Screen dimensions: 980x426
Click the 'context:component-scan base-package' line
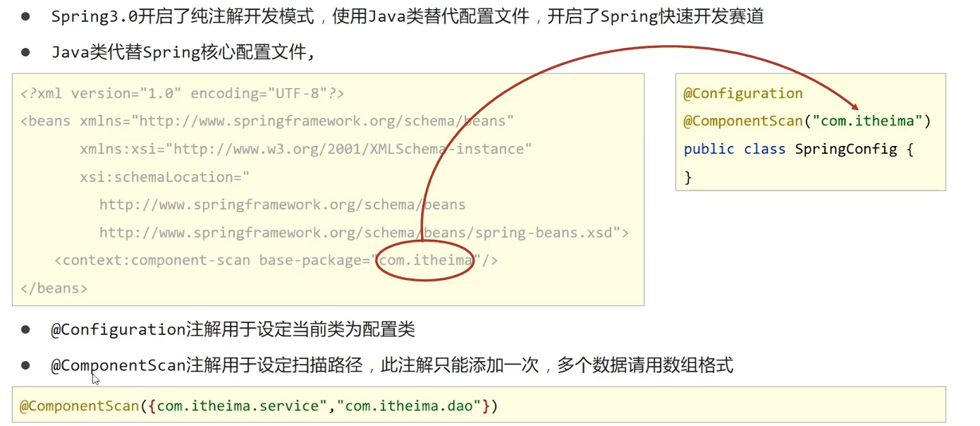coord(276,260)
